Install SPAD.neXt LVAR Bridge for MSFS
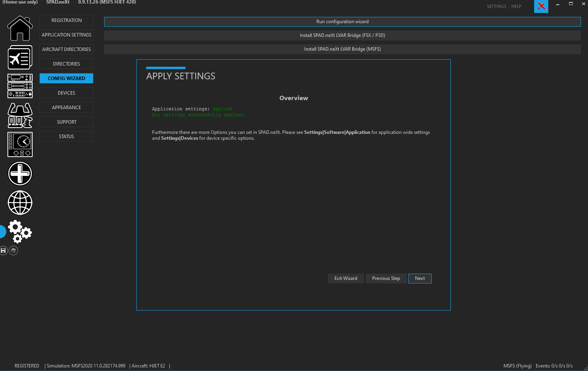This screenshot has width=588, height=371. pos(342,49)
